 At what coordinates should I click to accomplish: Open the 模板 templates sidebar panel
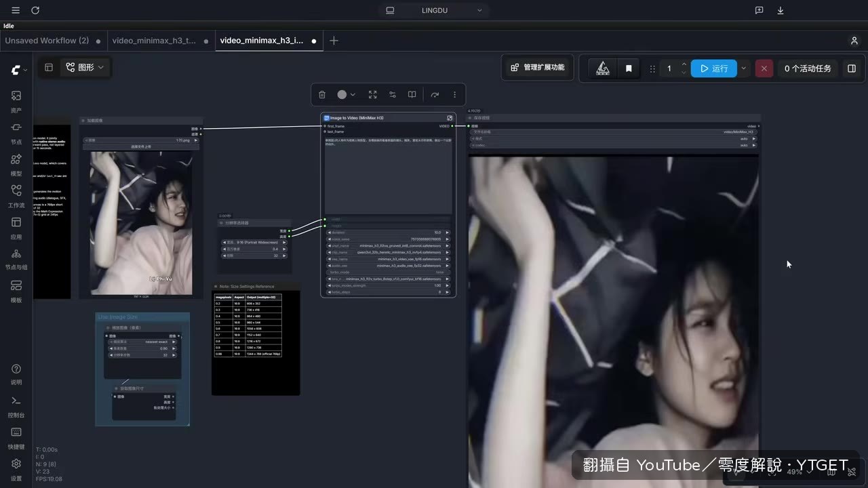click(x=16, y=291)
